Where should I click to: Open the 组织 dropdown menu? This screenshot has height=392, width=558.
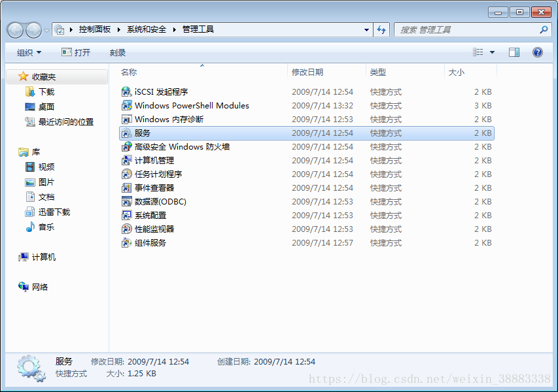tap(29, 53)
